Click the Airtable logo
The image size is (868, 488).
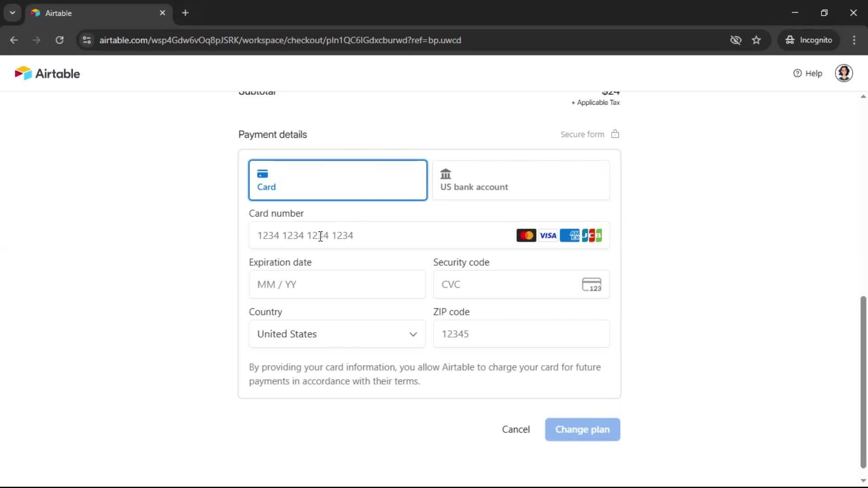click(47, 73)
